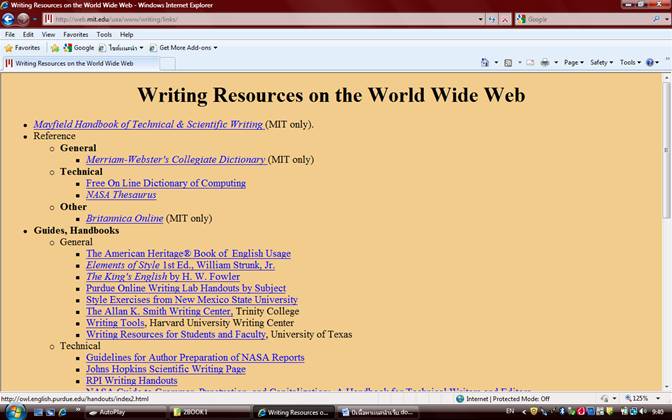This screenshot has width=672, height=420.
Task: Open the Page dropdown menu
Action: [x=573, y=63]
